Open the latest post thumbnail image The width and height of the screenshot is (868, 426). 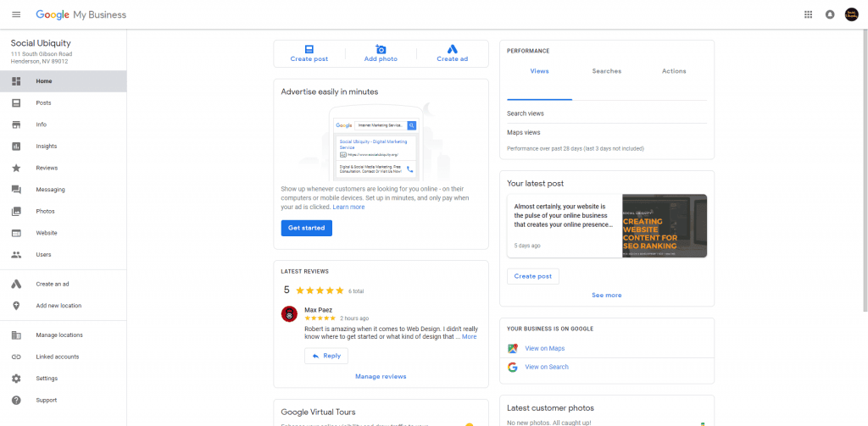pyautogui.click(x=665, y=226)
